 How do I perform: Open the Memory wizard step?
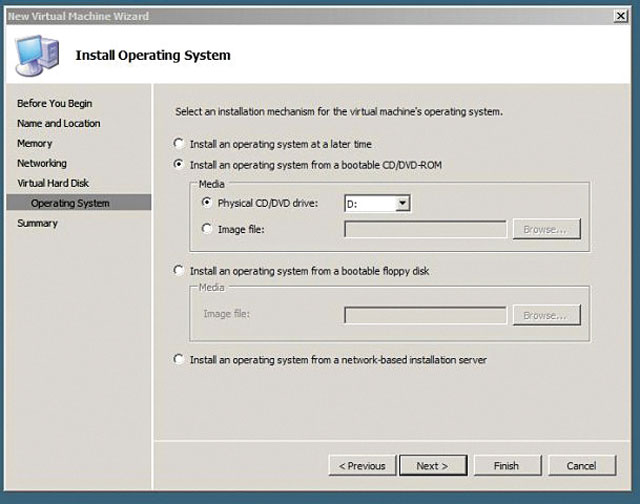[x=35, y=144]
